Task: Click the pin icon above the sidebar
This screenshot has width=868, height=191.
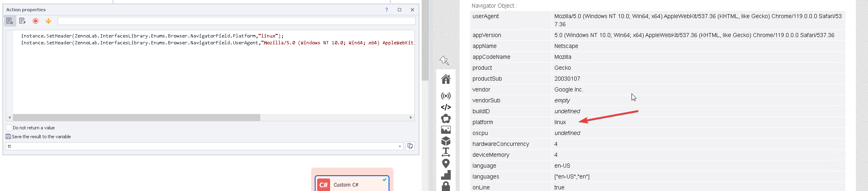Action: [444, 60]
